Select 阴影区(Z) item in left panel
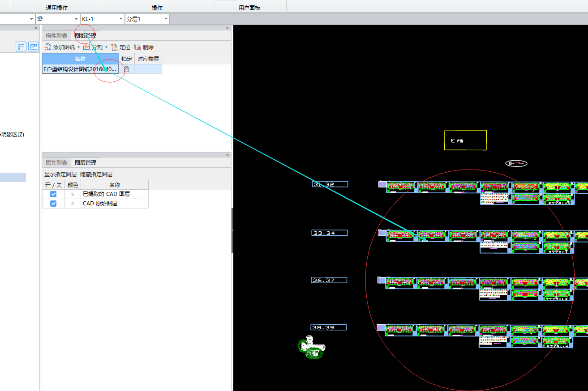This screenshot has width=588, height=391. (x=12, y=134)
